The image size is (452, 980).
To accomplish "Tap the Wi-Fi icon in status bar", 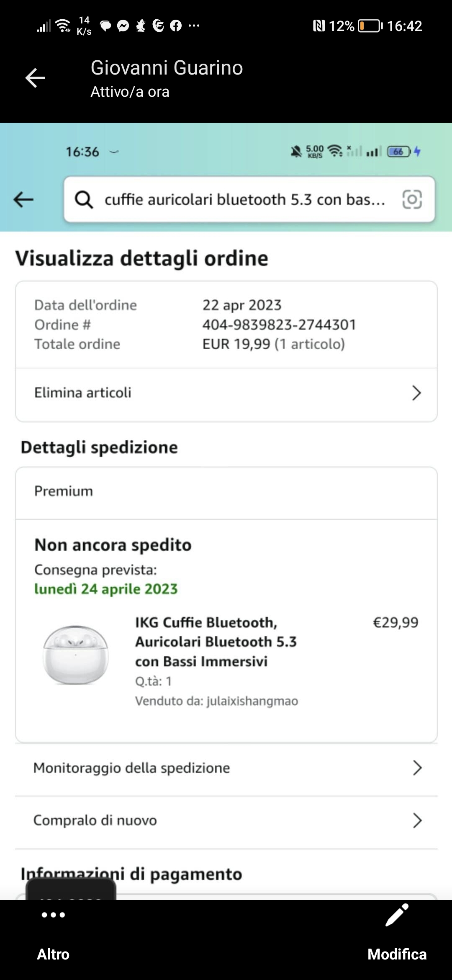I will pyautogui.click(x=63, y=26).
